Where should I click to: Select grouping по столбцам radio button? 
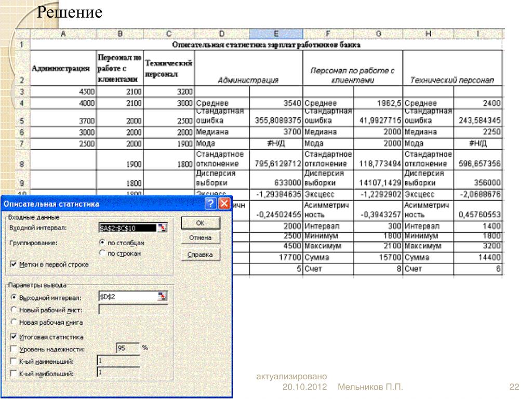pyautogui.click(x=102, y=243)
